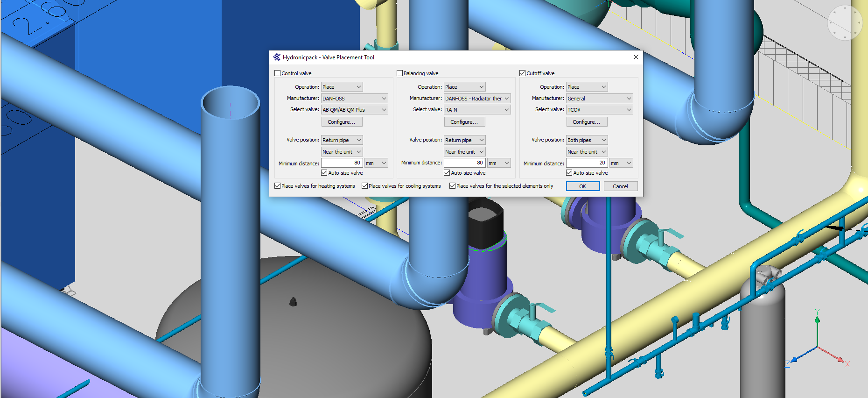The height and width of the screenshot is (398, 868).
Task: Click the XYZ coordinate axis indicator
Action: coord(818,346)
